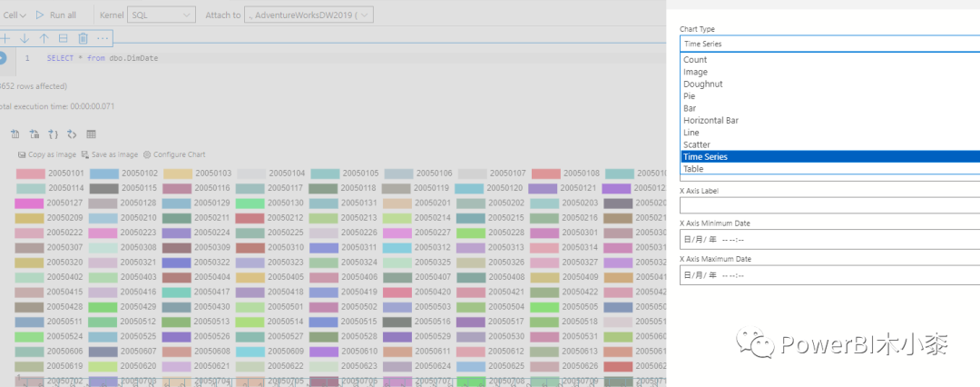Delete the cell using trash icon
Viewport: 980px width, 387px height.
pyautogui.click(x=83, y=38)
